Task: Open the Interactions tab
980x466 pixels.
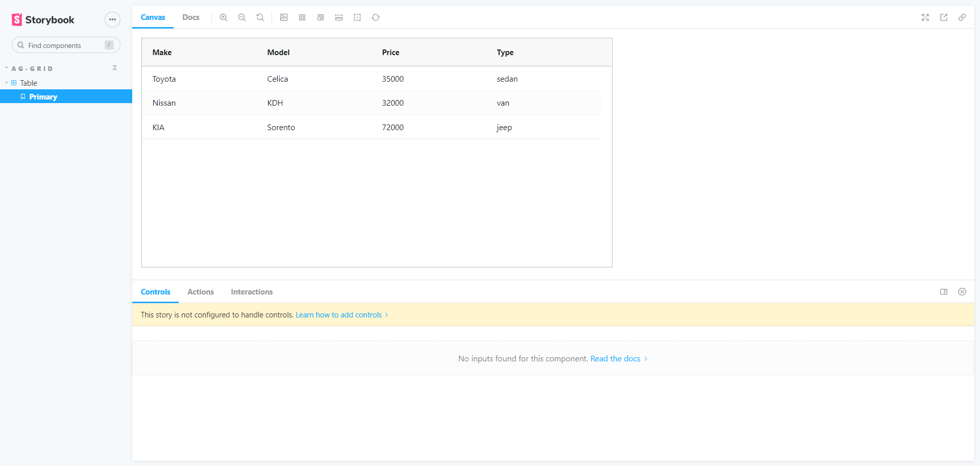Action: click(252, 291)
